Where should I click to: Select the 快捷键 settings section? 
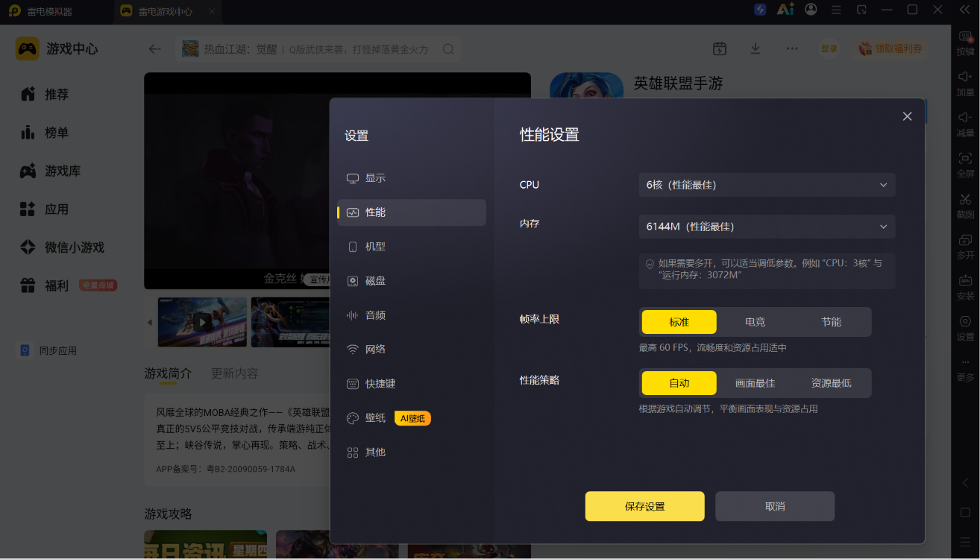click(412, 384)
